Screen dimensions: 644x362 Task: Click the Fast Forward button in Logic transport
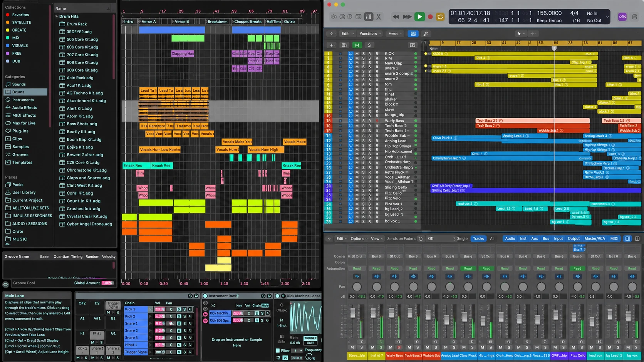click(x=407, y=17)
